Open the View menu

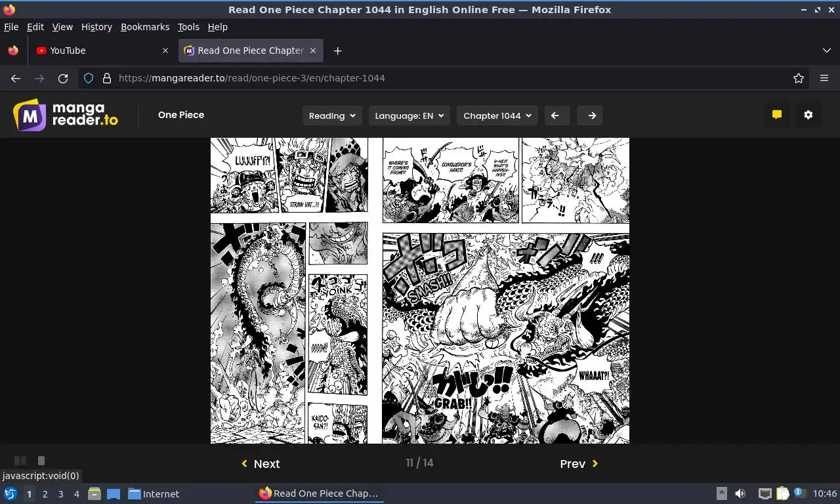[62, 27]
